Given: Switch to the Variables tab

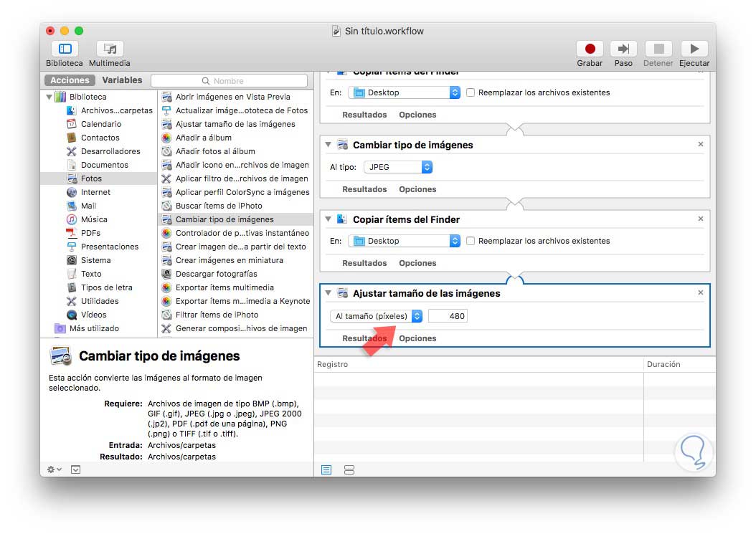Looking at the screenshot, I should point(122,80).
